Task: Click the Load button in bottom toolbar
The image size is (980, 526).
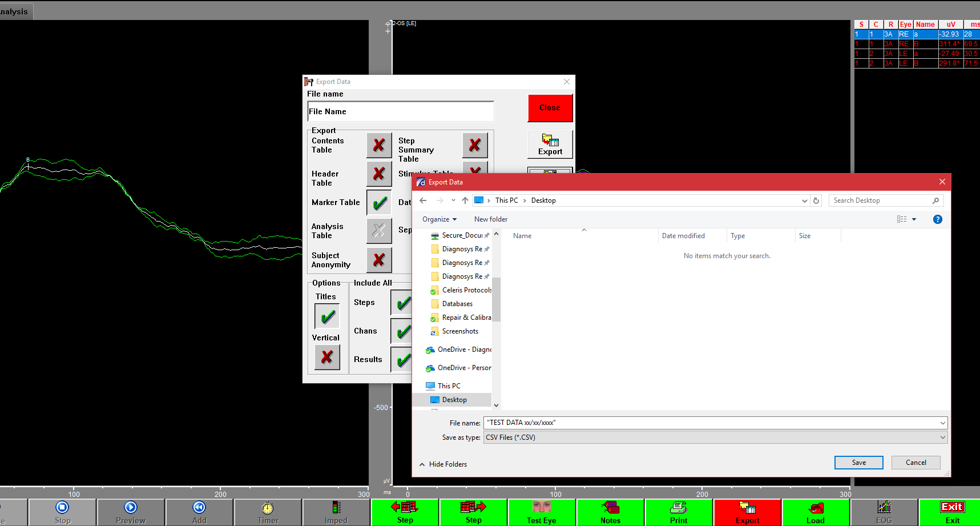Action: (816, 512)
